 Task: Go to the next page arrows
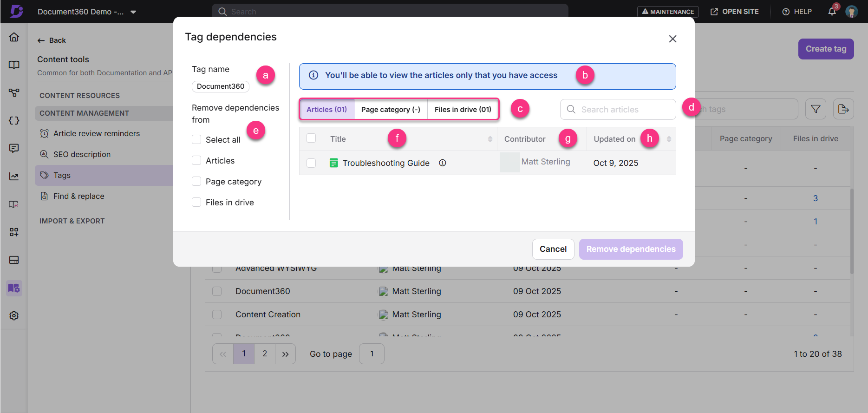(x=285, y=354)
